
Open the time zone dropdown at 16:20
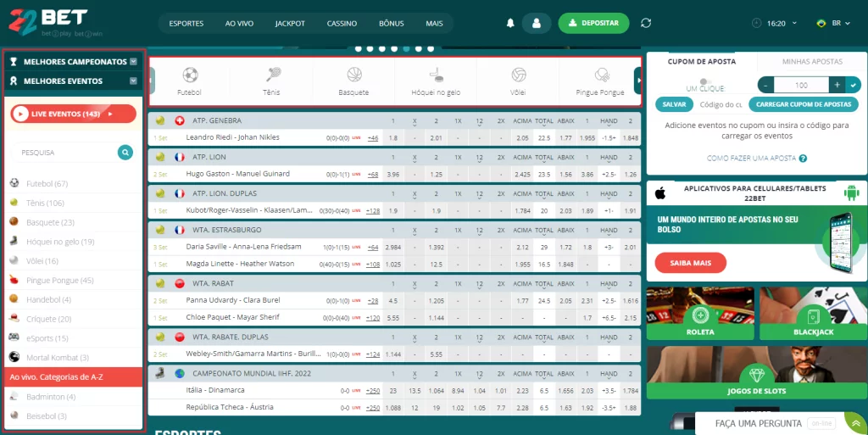[x=794, y=23]
